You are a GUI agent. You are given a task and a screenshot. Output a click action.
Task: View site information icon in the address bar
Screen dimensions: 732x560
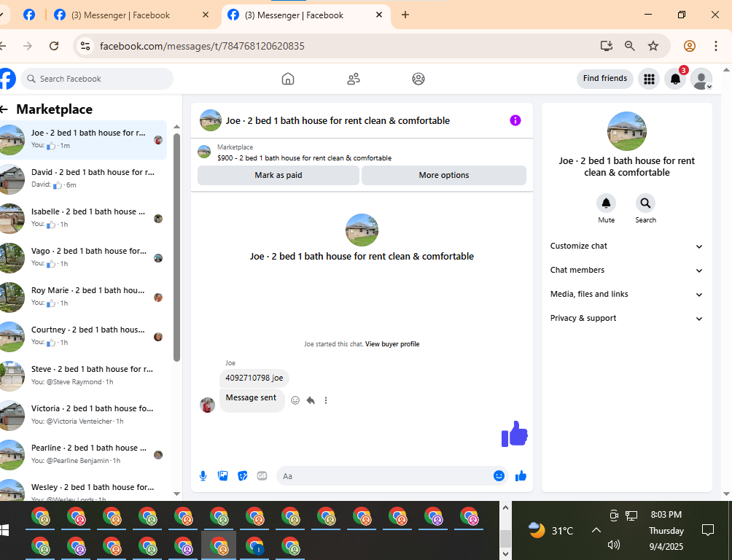85,46
